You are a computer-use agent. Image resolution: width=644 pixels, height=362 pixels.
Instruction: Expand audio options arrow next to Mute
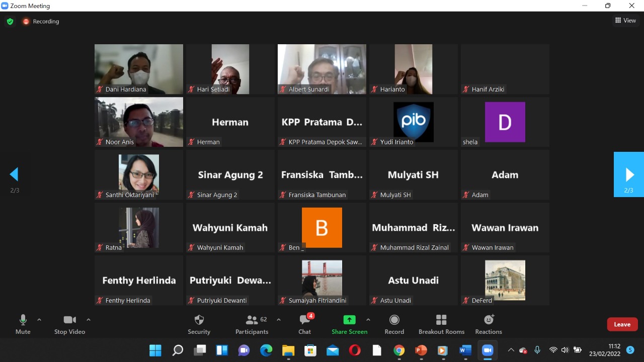pos(39,320)
